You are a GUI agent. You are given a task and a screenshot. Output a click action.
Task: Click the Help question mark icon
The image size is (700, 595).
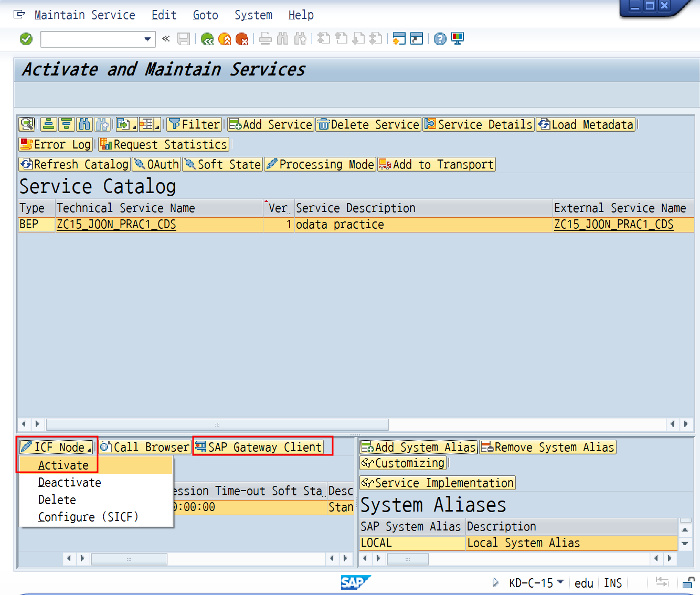coord(440,39)
